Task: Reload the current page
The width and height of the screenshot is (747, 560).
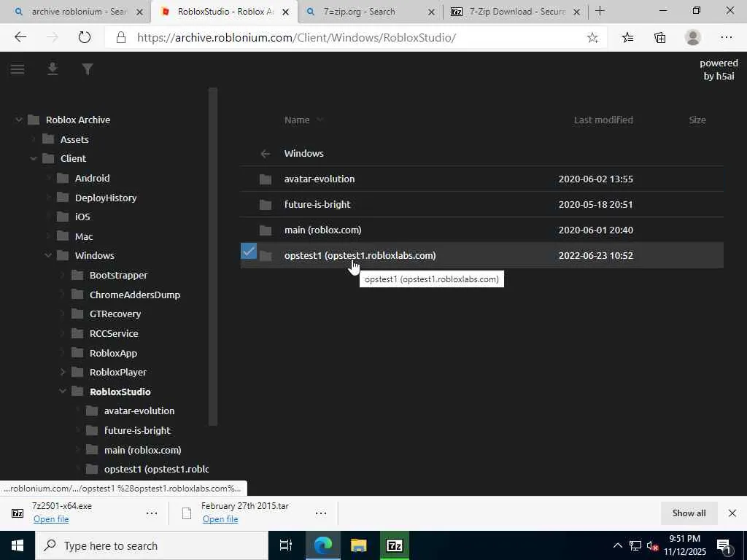Action: [x=85, y=37]
